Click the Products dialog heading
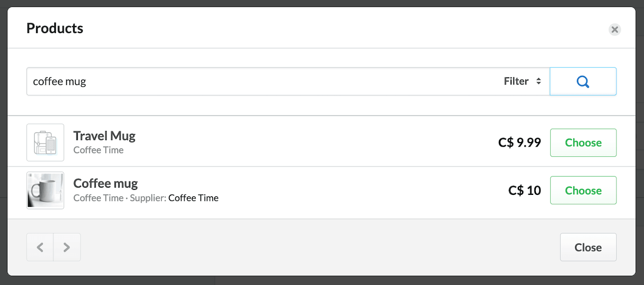 pos(55,28)
